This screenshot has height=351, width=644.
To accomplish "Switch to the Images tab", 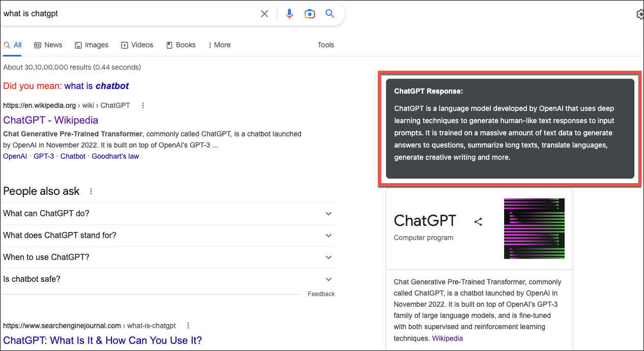I will [92, 45].
